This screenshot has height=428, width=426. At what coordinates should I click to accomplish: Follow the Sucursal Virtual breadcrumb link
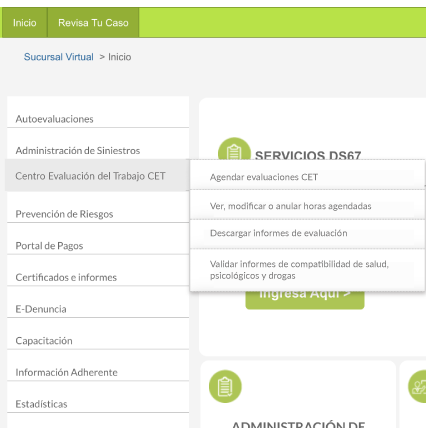pyautogui.click(x=59, y=57)
